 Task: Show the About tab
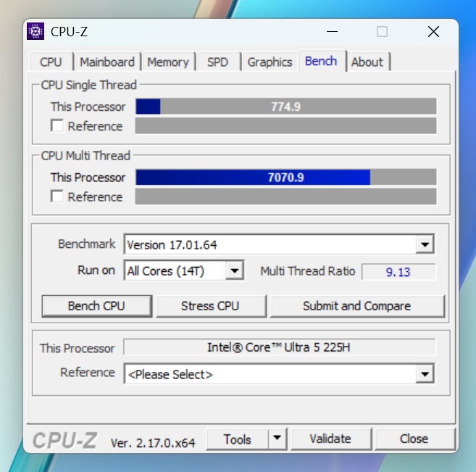point(367,62)
